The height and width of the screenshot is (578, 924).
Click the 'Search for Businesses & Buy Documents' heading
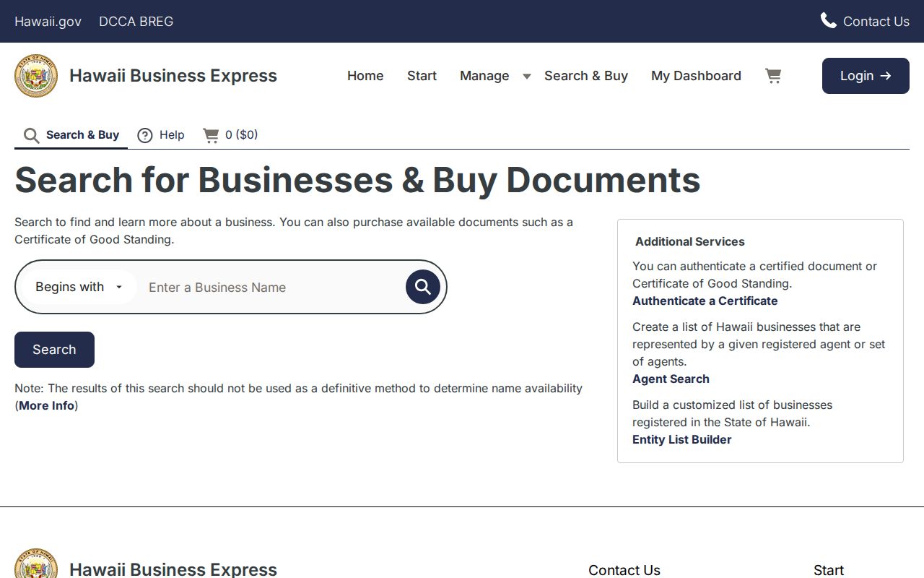tap(357, 180)
